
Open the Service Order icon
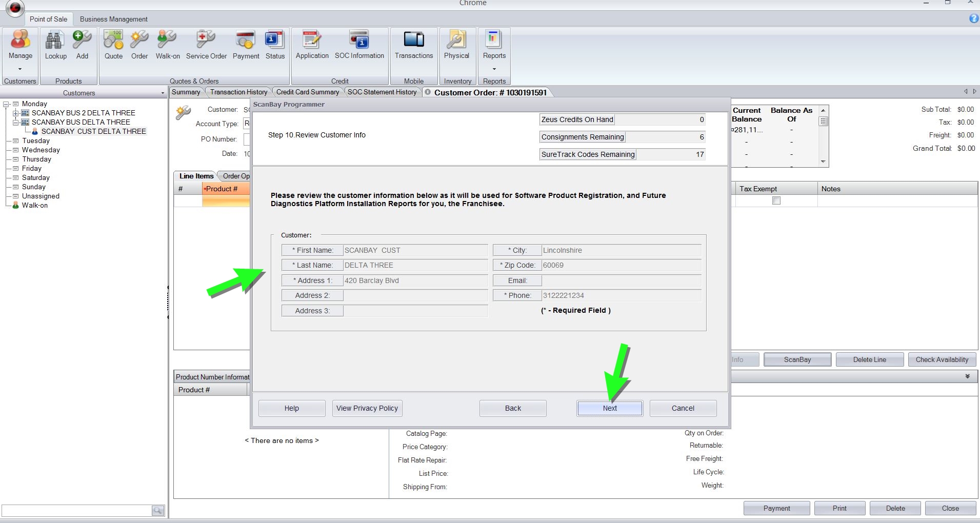pos(206,41)
